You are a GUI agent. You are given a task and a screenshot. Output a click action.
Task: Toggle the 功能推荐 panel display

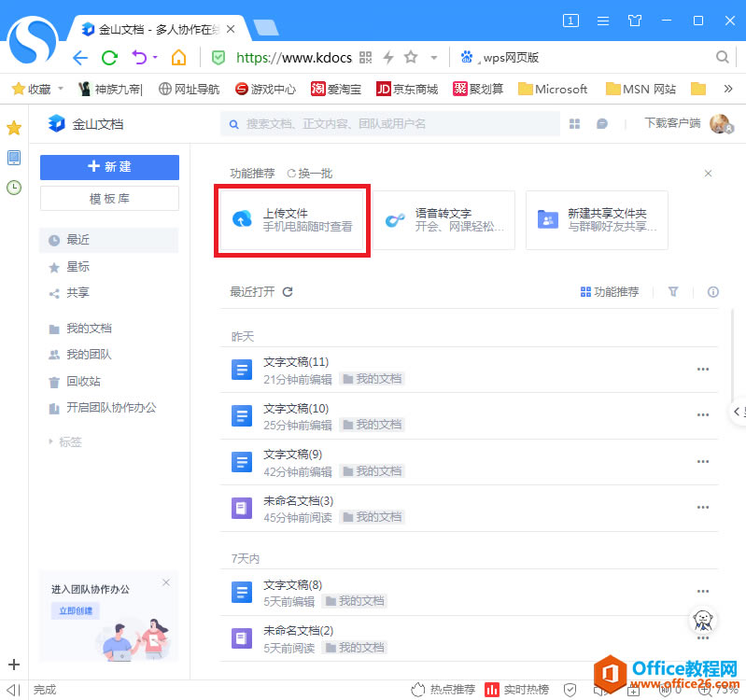coord(610,292)
